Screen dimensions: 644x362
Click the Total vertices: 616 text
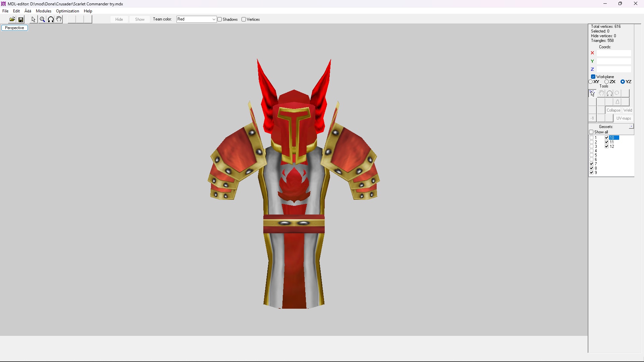[x=606, y=26]
